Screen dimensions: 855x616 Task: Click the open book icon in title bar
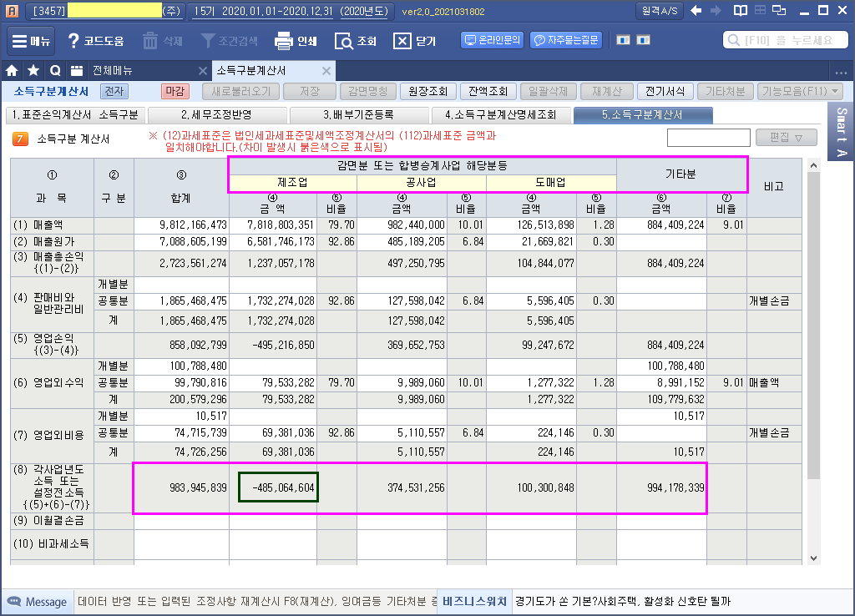(x=741, y=10)
